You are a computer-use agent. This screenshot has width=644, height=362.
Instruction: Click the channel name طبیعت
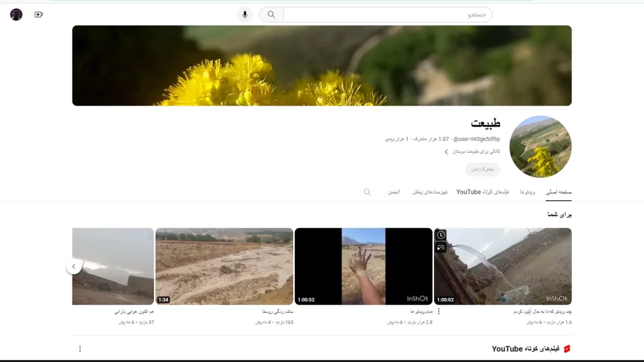pos(486,123)
